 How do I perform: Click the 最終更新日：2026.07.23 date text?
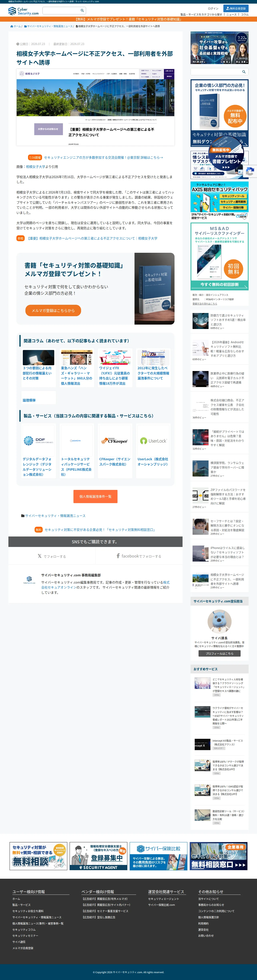69,44
